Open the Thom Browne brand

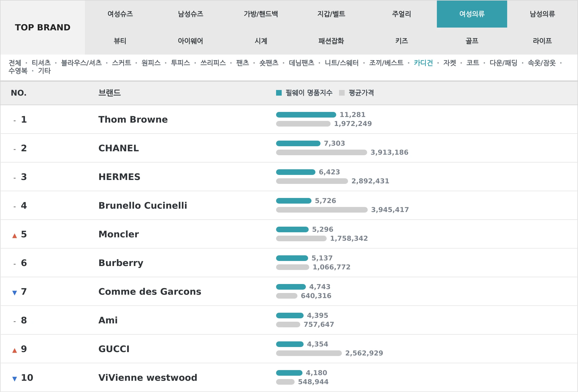(x=133, y=120)
